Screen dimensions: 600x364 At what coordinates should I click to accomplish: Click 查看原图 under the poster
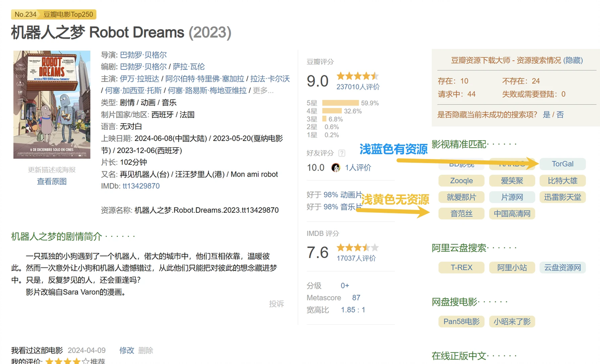pos(51,181)
